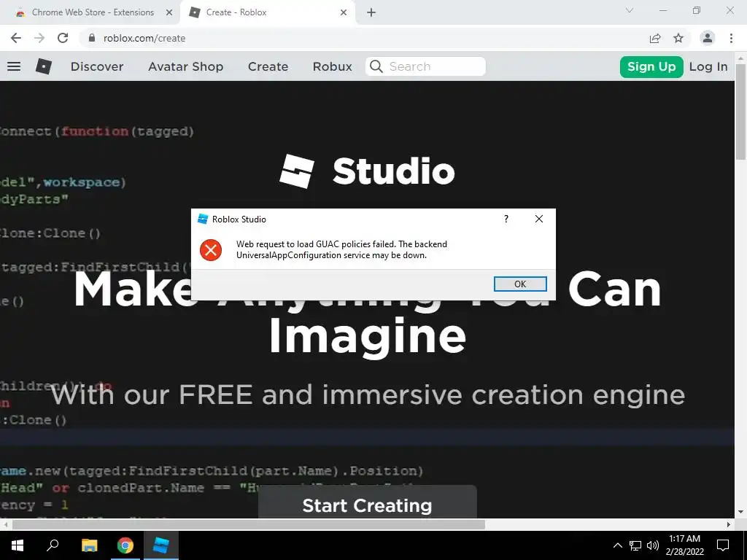Go back in Chrome
The height and width of the screenshot is (560, 747).
click(16, 38)
